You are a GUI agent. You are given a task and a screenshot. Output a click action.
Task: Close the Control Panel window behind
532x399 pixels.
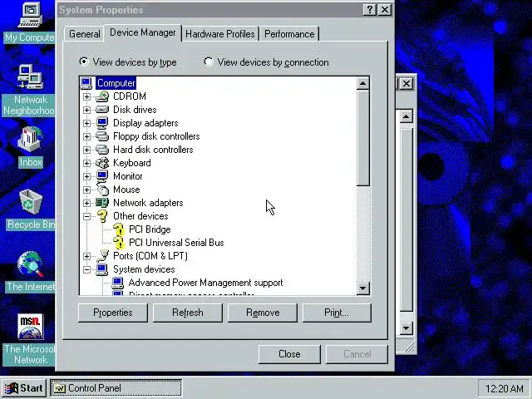tap(406, 83)
